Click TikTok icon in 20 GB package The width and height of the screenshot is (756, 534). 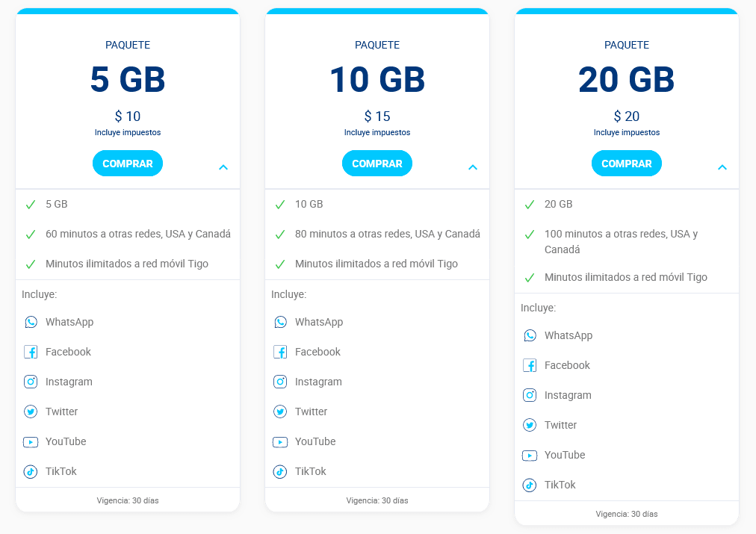(x=530, y=485)
